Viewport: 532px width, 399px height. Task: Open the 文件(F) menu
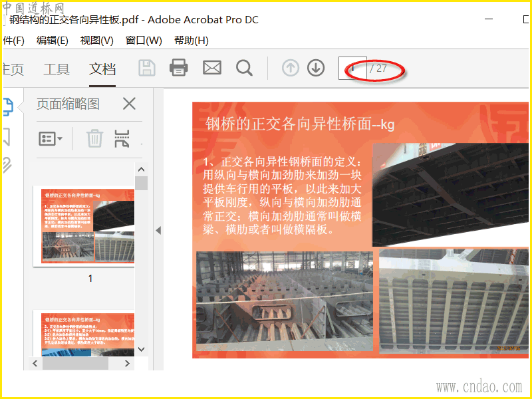[x=13, y=41]
